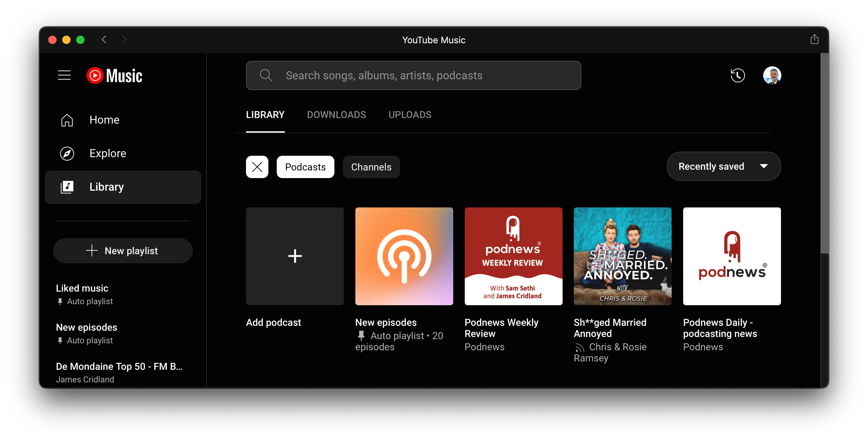Open the hamburger guide menu
Image resolution: width=868 pixels, height=440 pixels.
coord(64,75)
